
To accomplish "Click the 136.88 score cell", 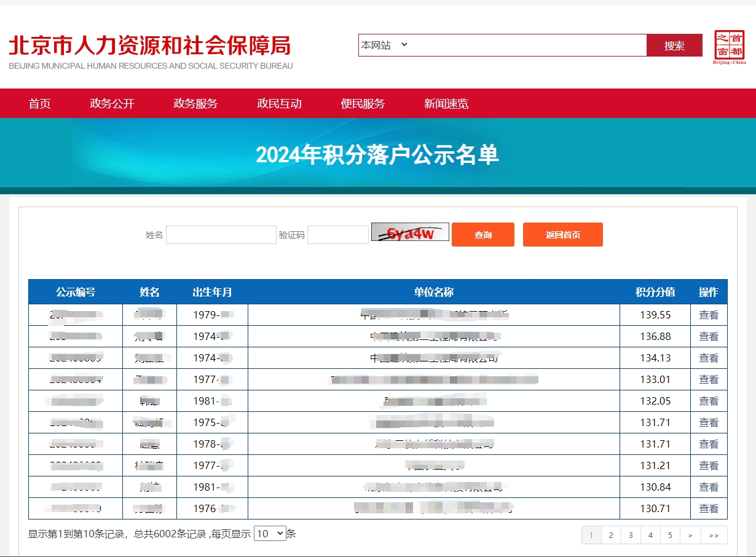I will [655, 336].
